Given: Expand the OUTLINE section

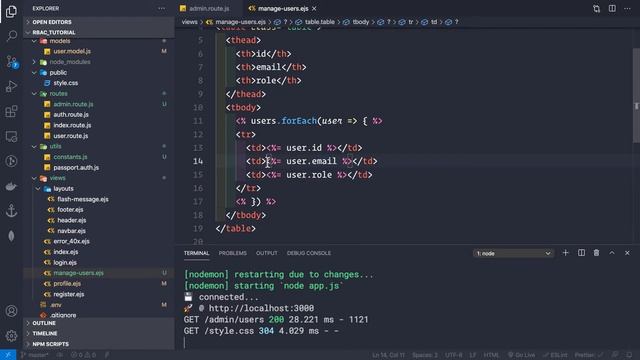Looking at the screenshot, I should pos(99,323).
